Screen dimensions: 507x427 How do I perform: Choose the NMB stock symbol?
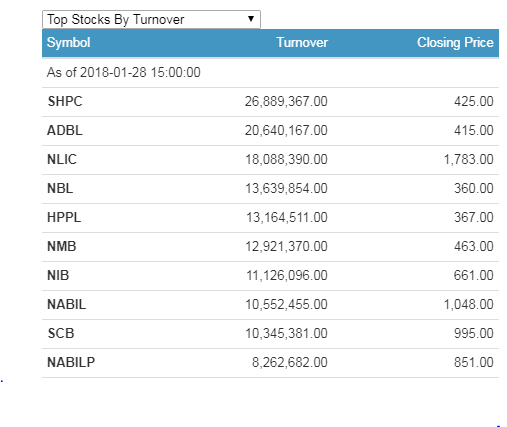coord(62,246)
